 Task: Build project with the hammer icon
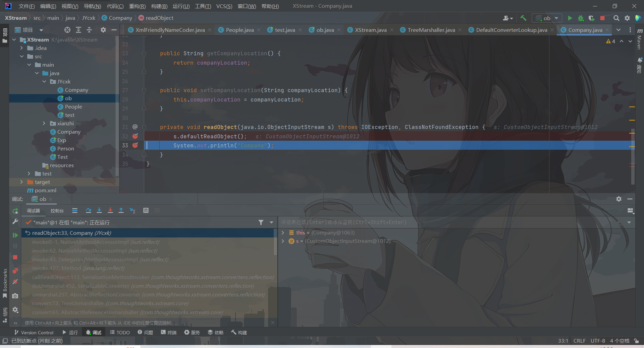tap(523, 18)
